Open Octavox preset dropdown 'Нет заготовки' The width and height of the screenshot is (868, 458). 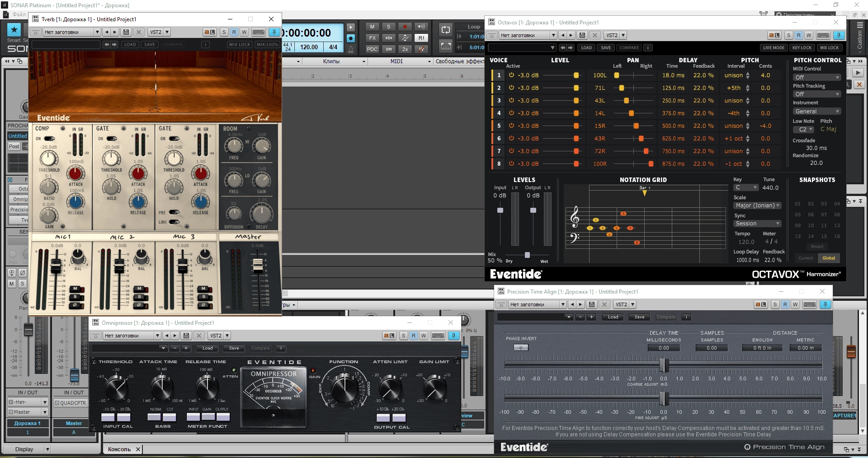click(528, 35)
